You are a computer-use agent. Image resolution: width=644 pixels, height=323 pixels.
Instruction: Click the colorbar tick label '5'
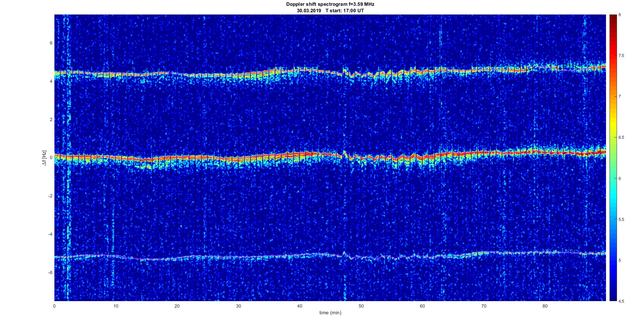click(x=620, y=261)
